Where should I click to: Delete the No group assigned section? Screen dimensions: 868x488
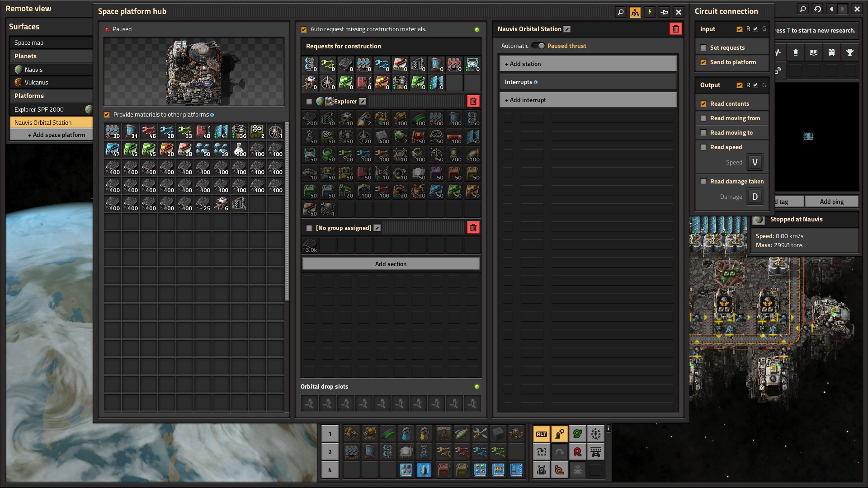[473, 228]
